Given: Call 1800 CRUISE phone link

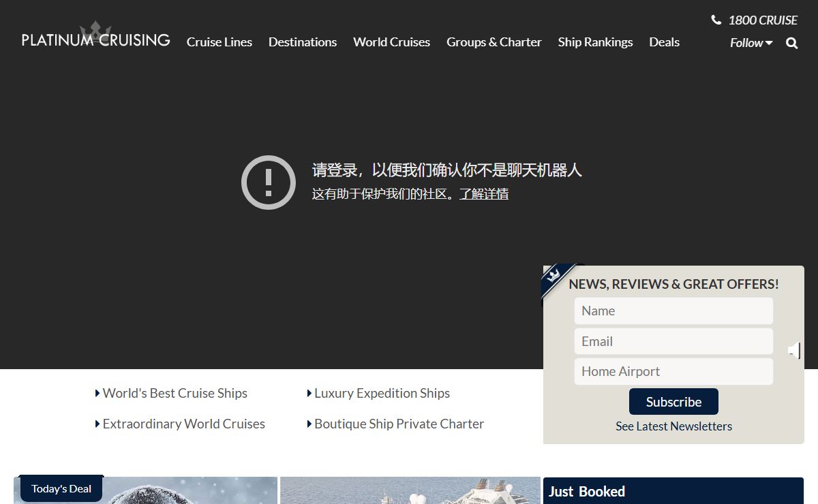Looking at the screenshot, I should [x=763, y=20].
